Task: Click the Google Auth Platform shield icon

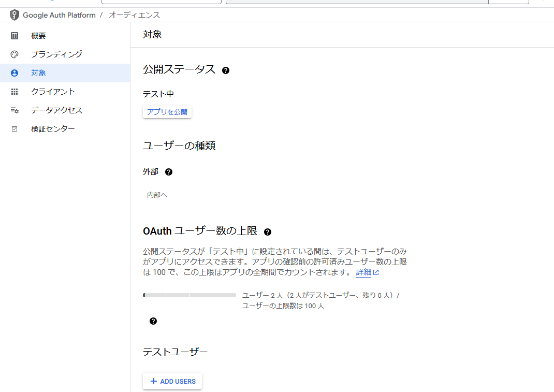Action: 14,15
